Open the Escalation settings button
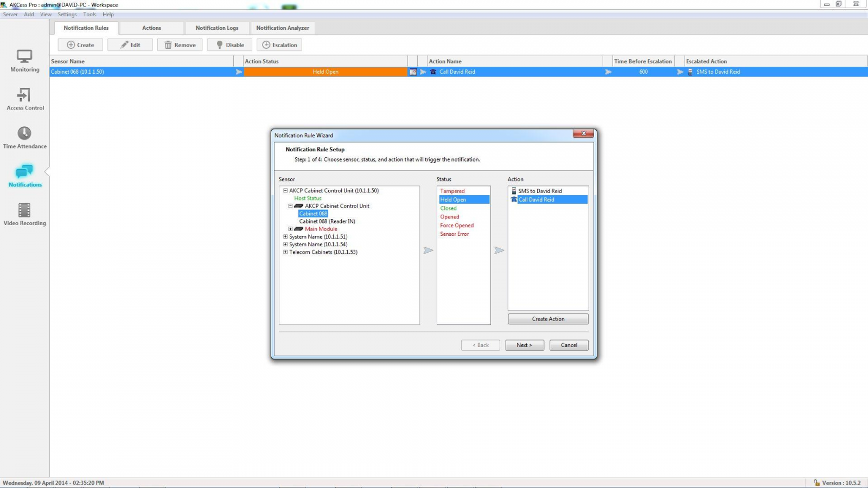The image size is (868, 488). (279, 45)
